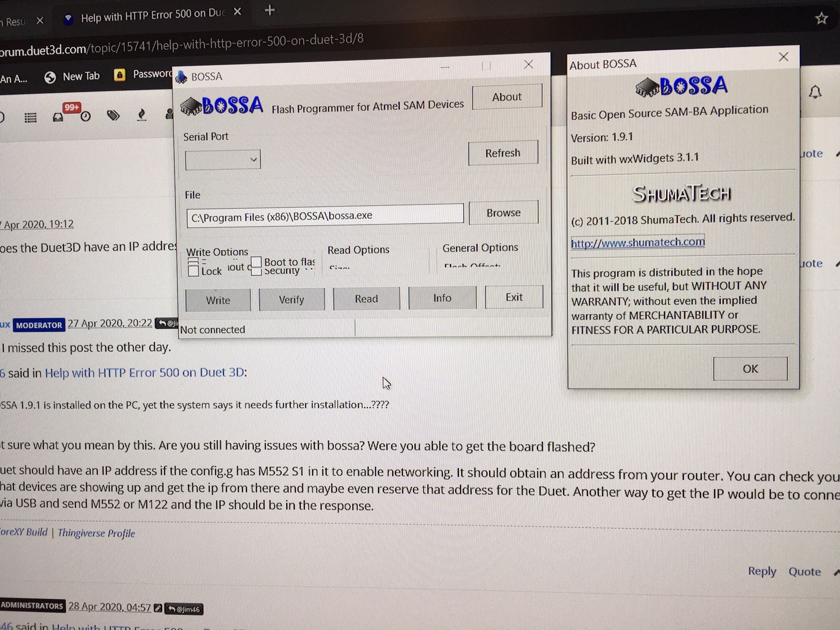Screen dimensions: 840x630
Task: Open unread inbox with 99+ badge
Action: [58, 117]
